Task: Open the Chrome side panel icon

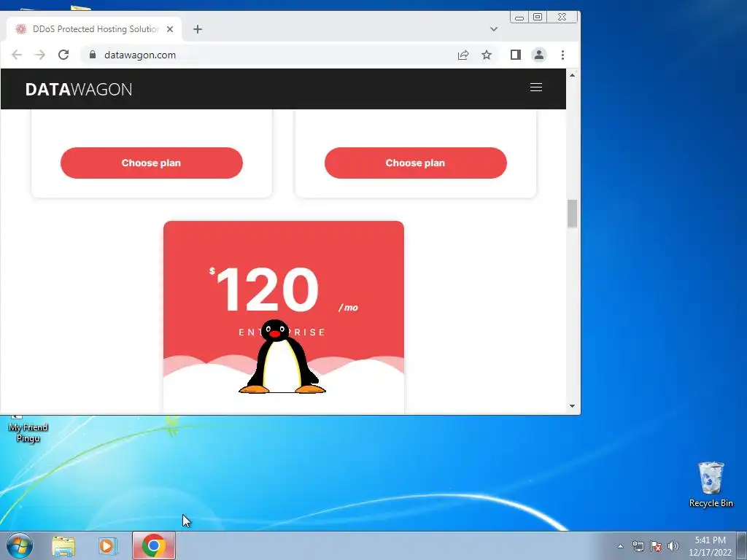Action: click(x=516, y=55)
